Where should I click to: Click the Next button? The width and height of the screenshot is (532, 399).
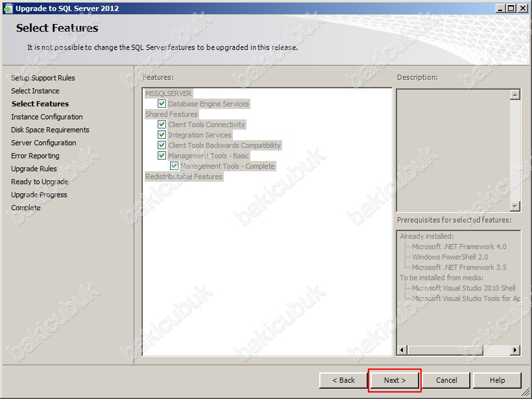tap(394, 380)
